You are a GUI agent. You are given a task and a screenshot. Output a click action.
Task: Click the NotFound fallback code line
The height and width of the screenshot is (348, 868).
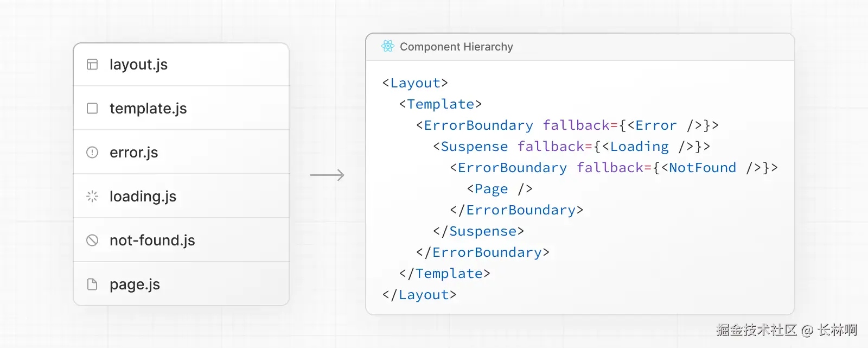click(614, 168)
